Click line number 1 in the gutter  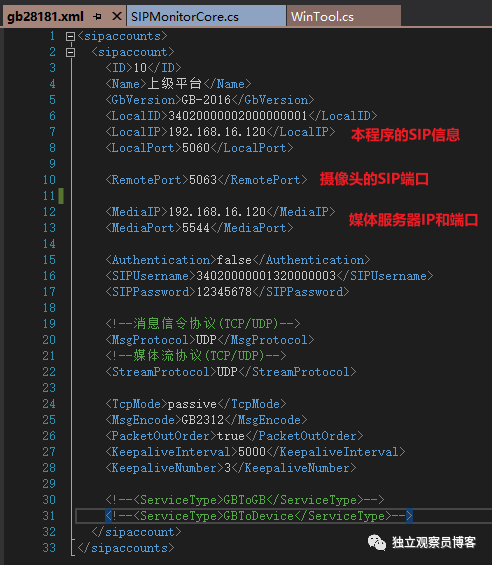53,36
